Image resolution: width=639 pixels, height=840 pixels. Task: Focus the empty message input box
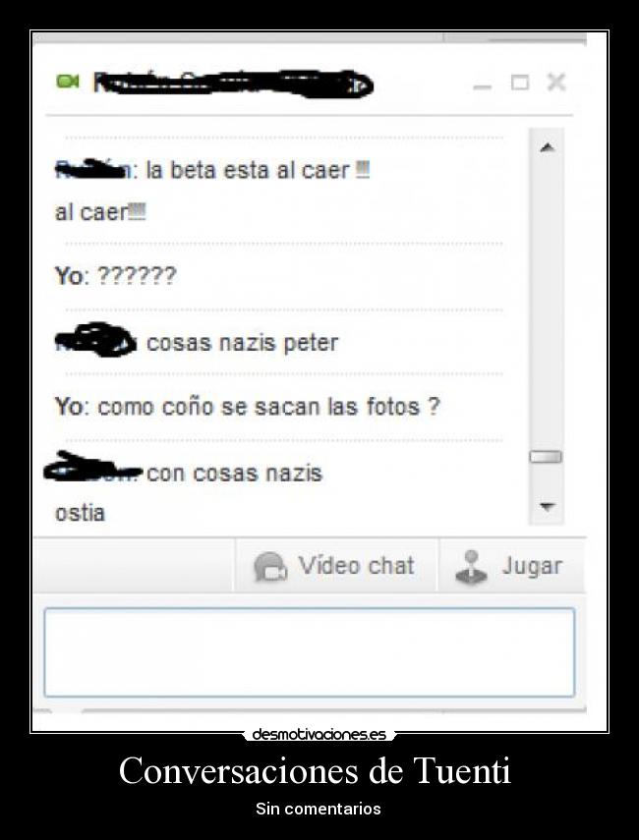click(x=310, y=652)
